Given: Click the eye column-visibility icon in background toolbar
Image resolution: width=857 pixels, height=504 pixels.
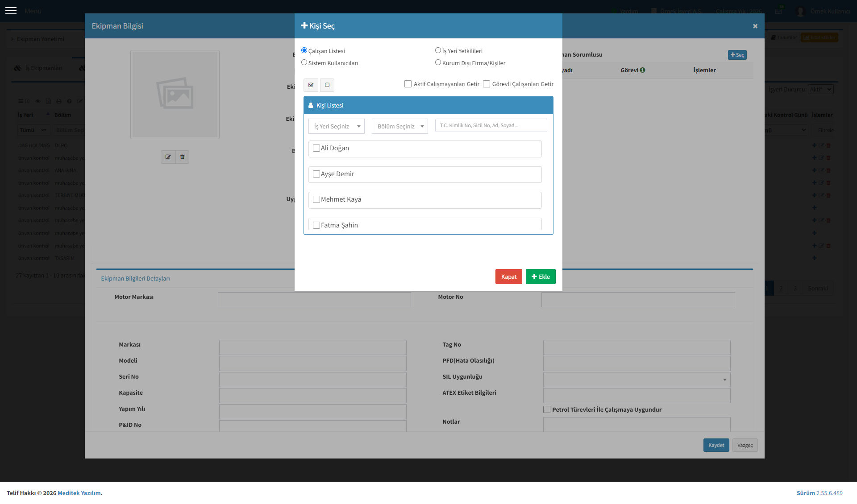Looking at the screenshot, I should (x=38, y=101).
